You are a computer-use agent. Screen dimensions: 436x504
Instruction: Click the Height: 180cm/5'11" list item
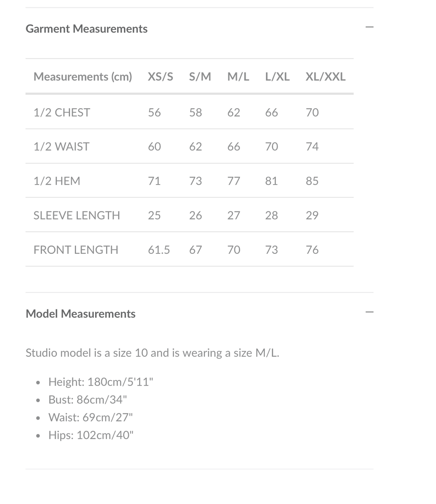[101, 382]
